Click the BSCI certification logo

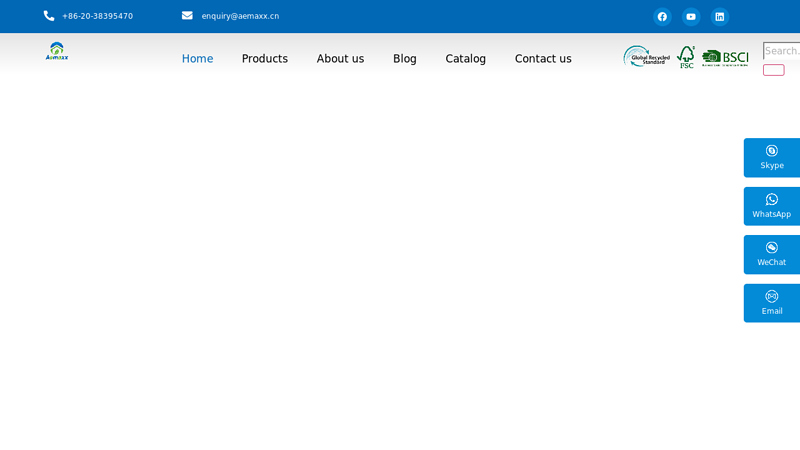pyautogui.click(x=725, y=58)
